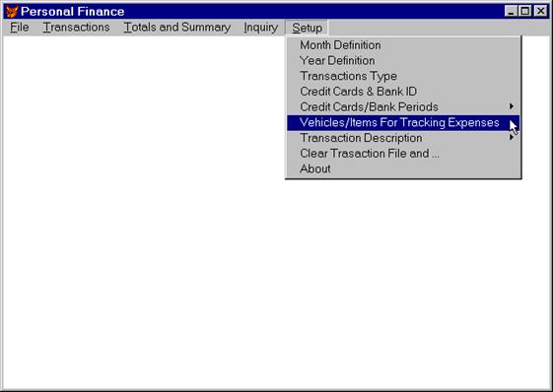
Task: Choose Month Definition from Setup menu
Action: 403,45
